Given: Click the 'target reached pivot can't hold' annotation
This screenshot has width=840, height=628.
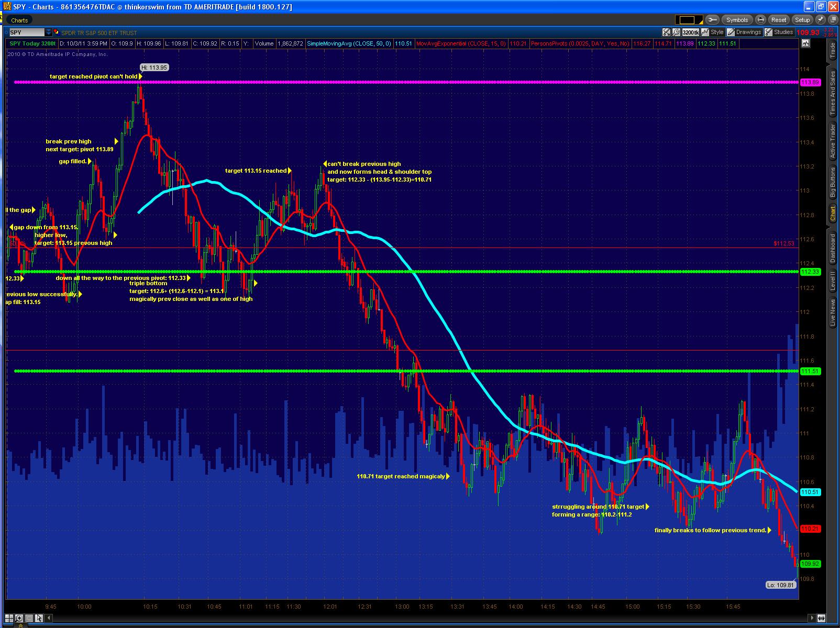Looking at the screenshot, I should click(94, 76).
